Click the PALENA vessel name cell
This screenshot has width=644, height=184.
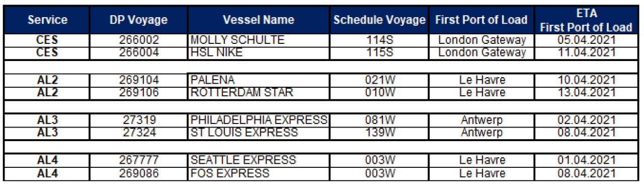coord(259,80)
